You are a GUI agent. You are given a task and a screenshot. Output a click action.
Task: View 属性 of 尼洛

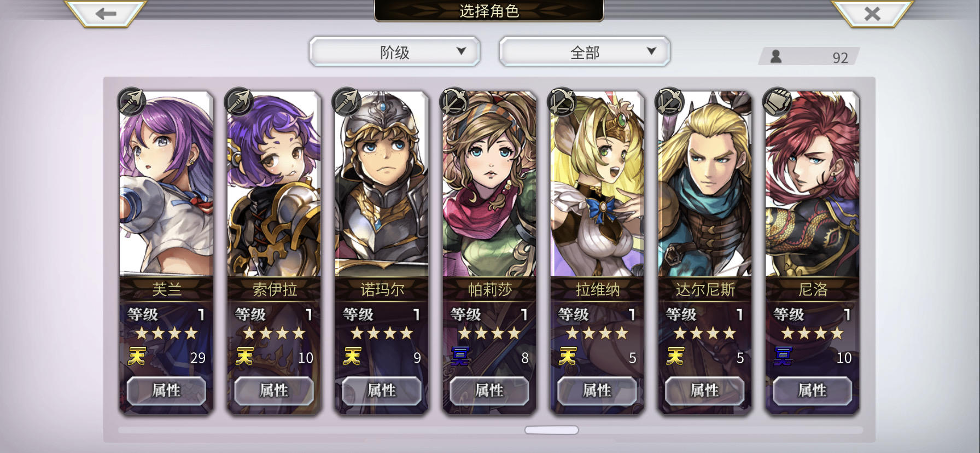click(813, 391)
